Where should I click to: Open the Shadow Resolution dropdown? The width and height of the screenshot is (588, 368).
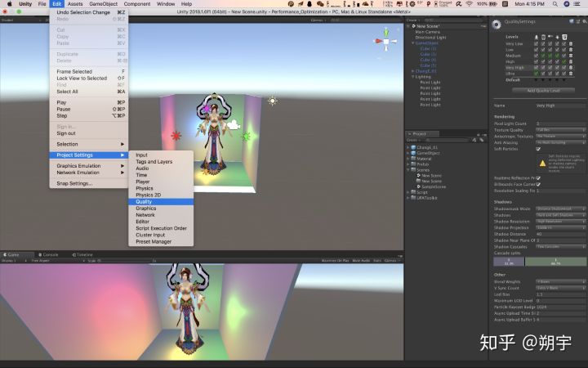(560, 222)
